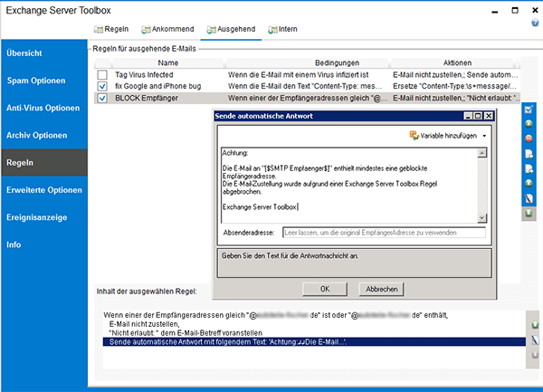The width and height of the screenshot is (543, 392).
Task: Click the red remove-rule minus icon
Action: pos(529,139)
